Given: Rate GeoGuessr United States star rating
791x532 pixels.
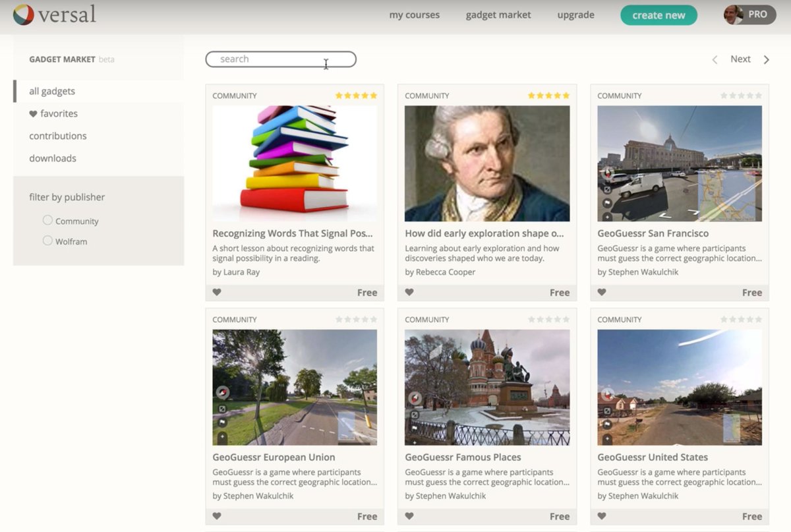Looking at the screenshot, I should 741,320.
